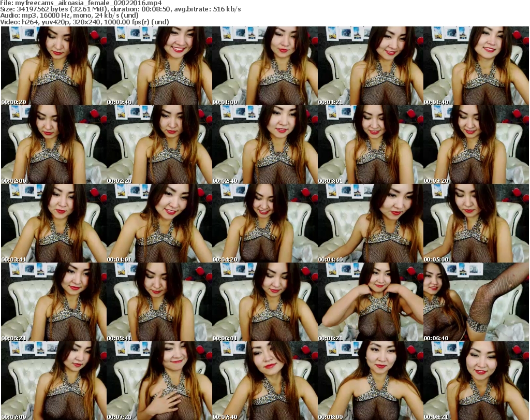The width and height of the screenshot is (530, 420).
Task: Choose the thumbnail marked 00:01:21
Action: coord(371,66)
